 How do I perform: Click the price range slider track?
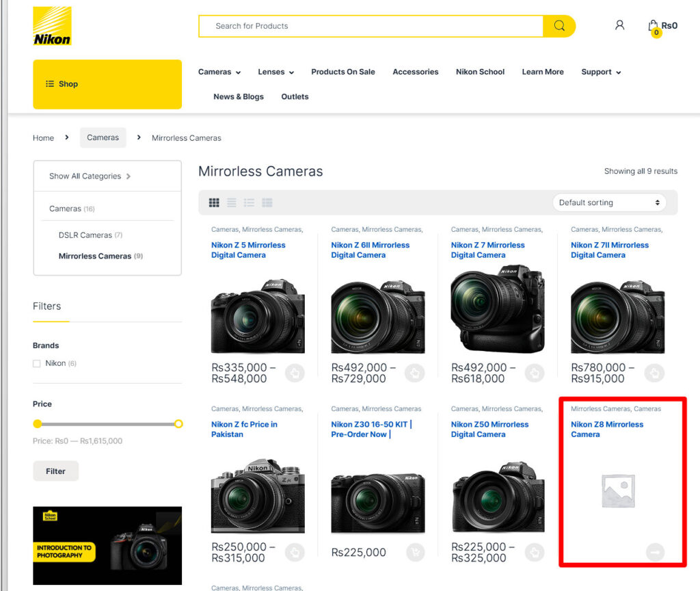108,424
